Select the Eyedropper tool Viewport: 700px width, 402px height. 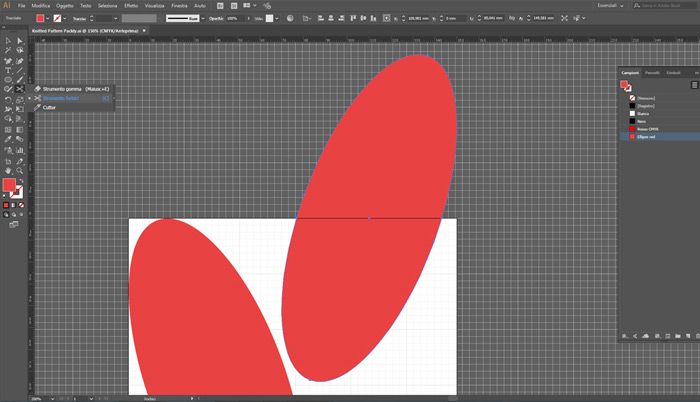(8, 139)
